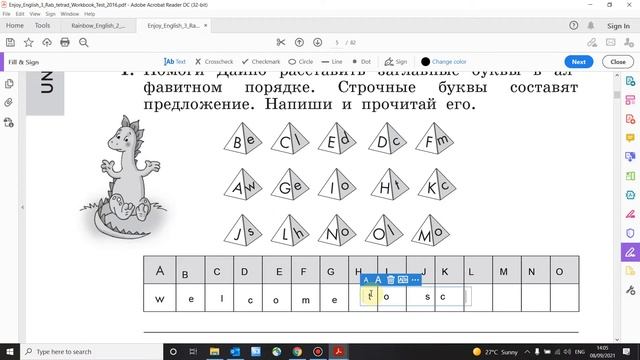The image size is (640, 360).
Task: Click inside the active text entry box
Action: click(x=416, y=297)
